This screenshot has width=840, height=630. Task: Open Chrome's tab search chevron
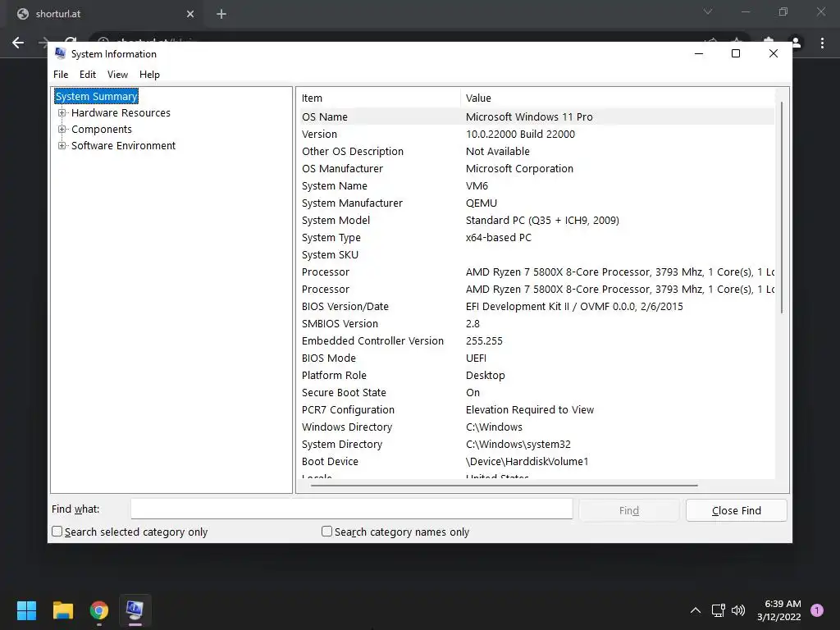(x=708, y=11)
